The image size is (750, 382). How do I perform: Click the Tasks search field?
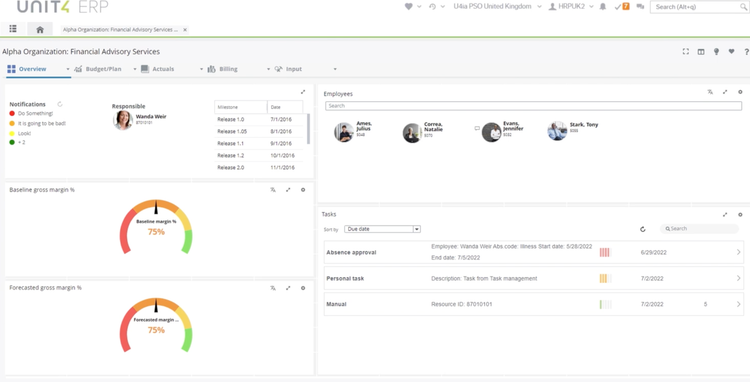(x=699, y=229)
